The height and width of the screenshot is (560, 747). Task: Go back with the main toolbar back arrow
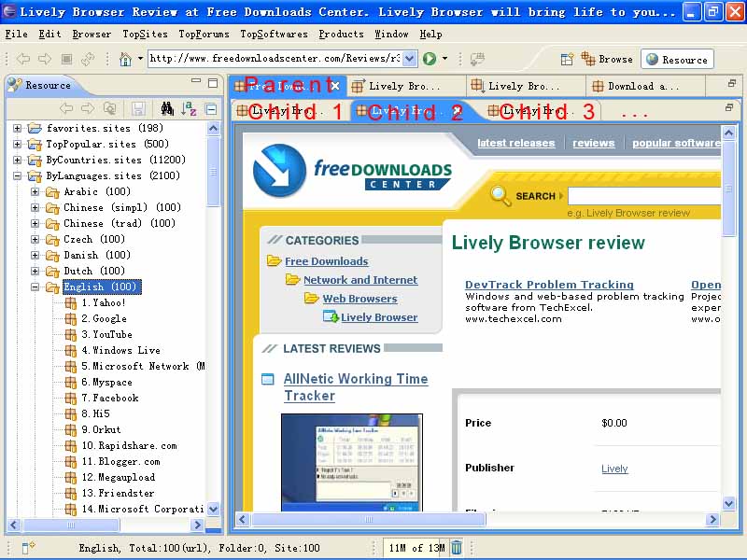click(22, 59)
